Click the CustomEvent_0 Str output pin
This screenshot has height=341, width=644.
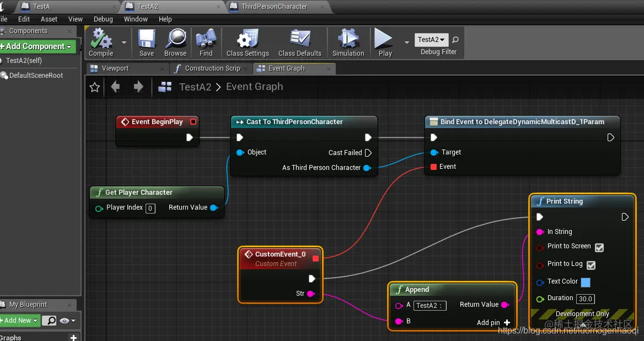311,294
